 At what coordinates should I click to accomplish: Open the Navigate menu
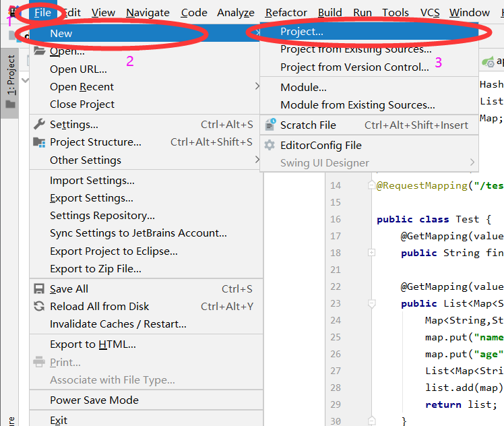tap(148, 13)
